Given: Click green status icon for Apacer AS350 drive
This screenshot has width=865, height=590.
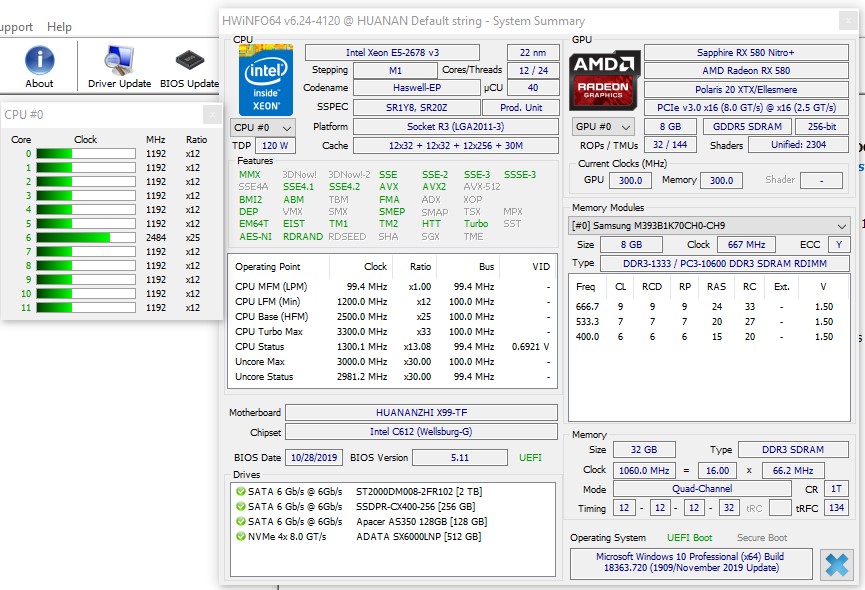Looking at the screenshot, I should pos(241,521).
